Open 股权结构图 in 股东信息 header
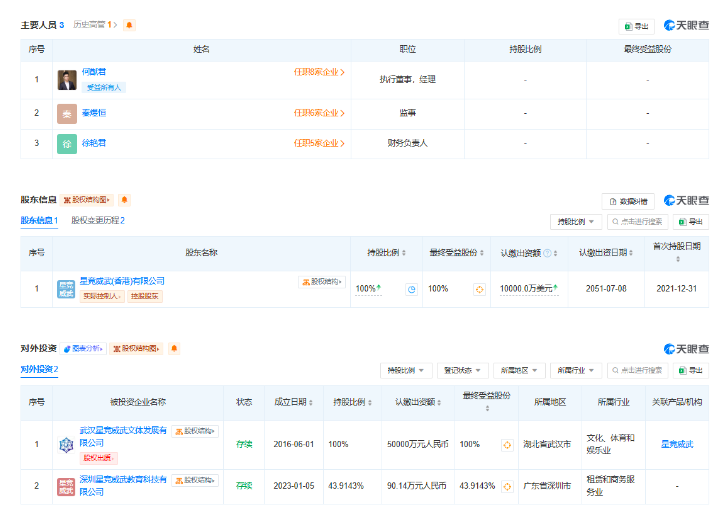Viewport: 719px width, 516px height. pos(87,200)
